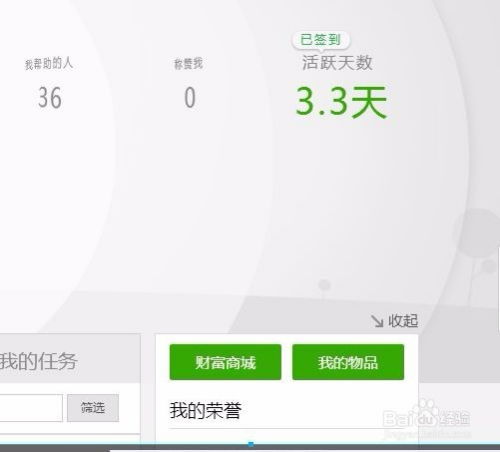Click the 我的任务 heading
This screenshot has width=500, height=452.
coord(39,361)
